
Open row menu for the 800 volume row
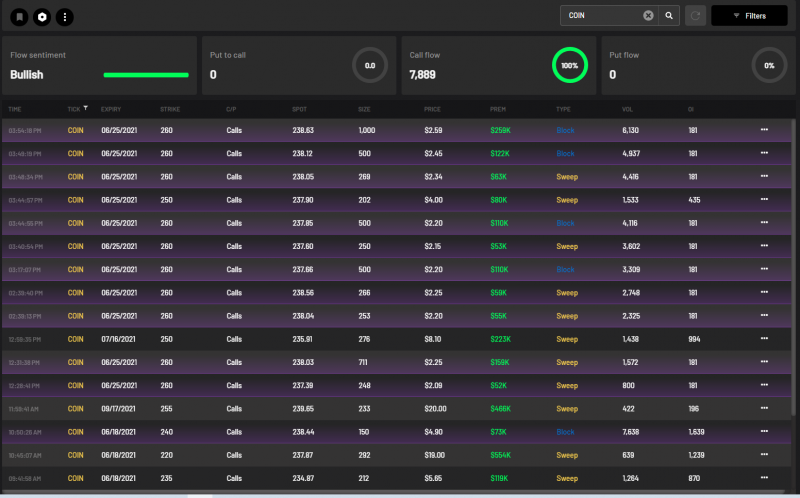(x=764, y=385)
